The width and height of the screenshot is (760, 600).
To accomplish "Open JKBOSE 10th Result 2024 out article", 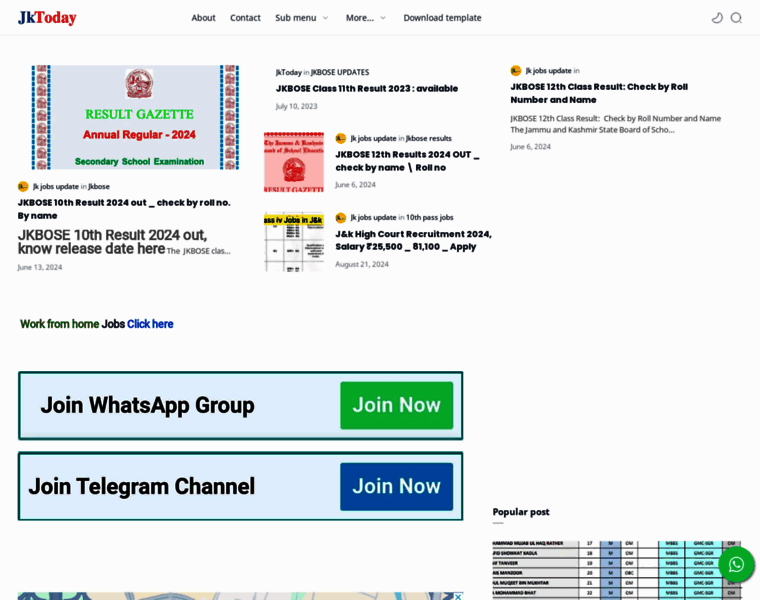I will click(124, 209).
